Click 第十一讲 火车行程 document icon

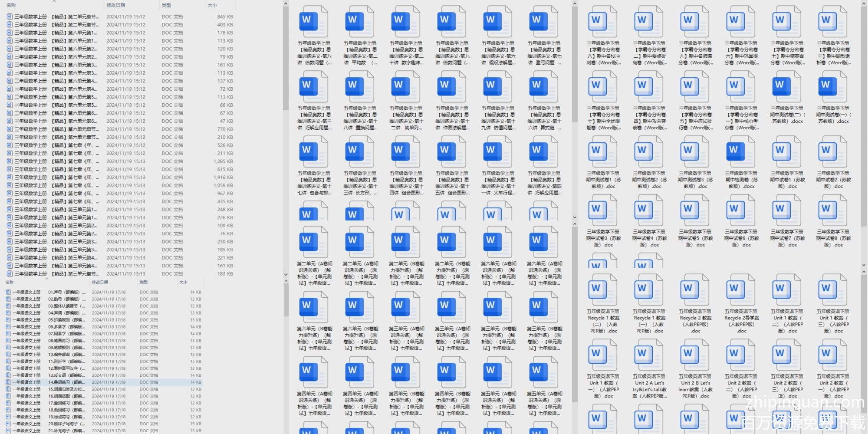(497, 152)
